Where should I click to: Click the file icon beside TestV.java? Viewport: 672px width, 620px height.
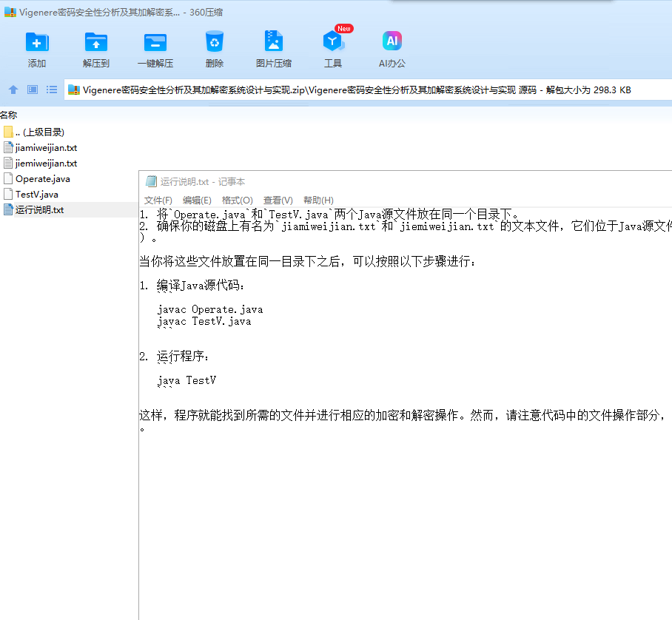(8, 194)
